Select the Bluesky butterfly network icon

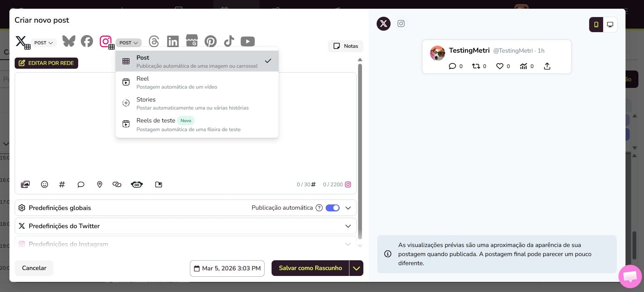tap(69, 41)
